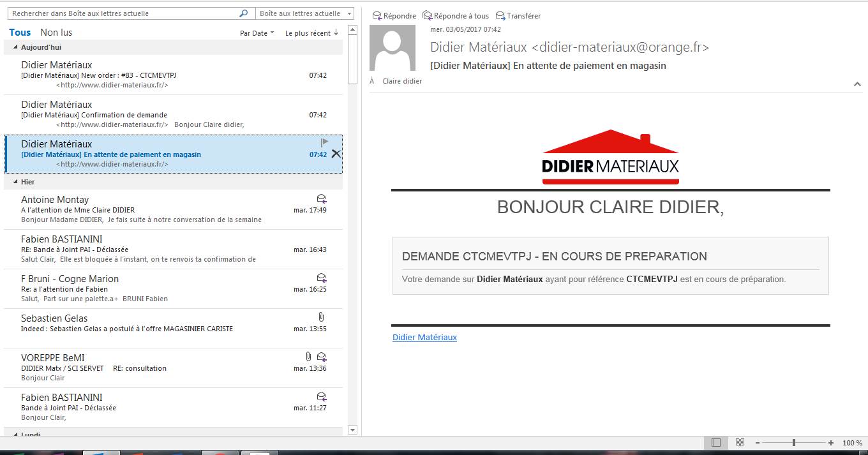Select the Tous filter tab
Image resolution: width=868 pixels, height=455 pixels.
pyautogui.click(x=20, y=33)
